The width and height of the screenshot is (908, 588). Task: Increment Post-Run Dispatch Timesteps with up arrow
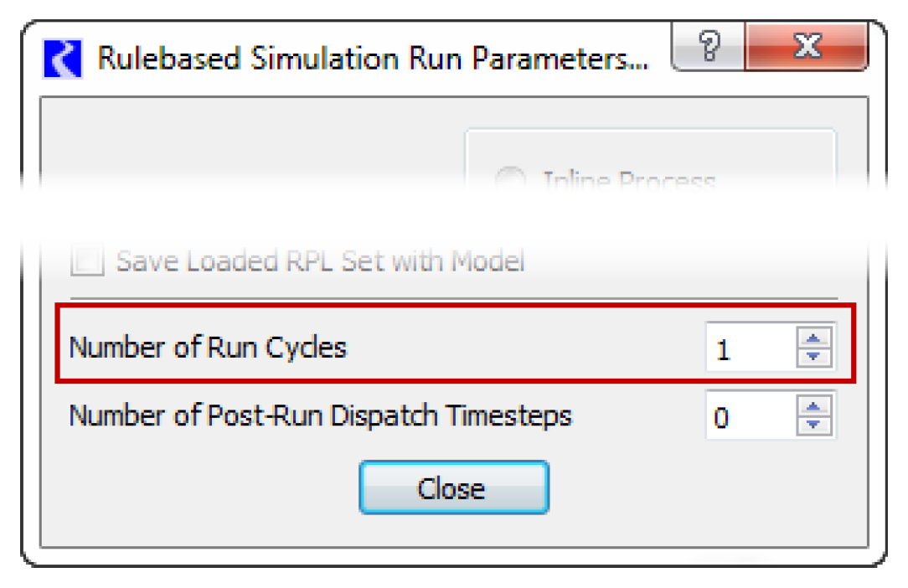[813, 407]
